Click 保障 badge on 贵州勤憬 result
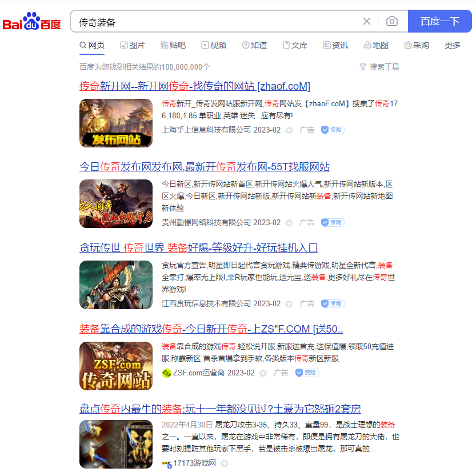The height and width of the screenshot is (476, 476). click(x=333, y=222)
